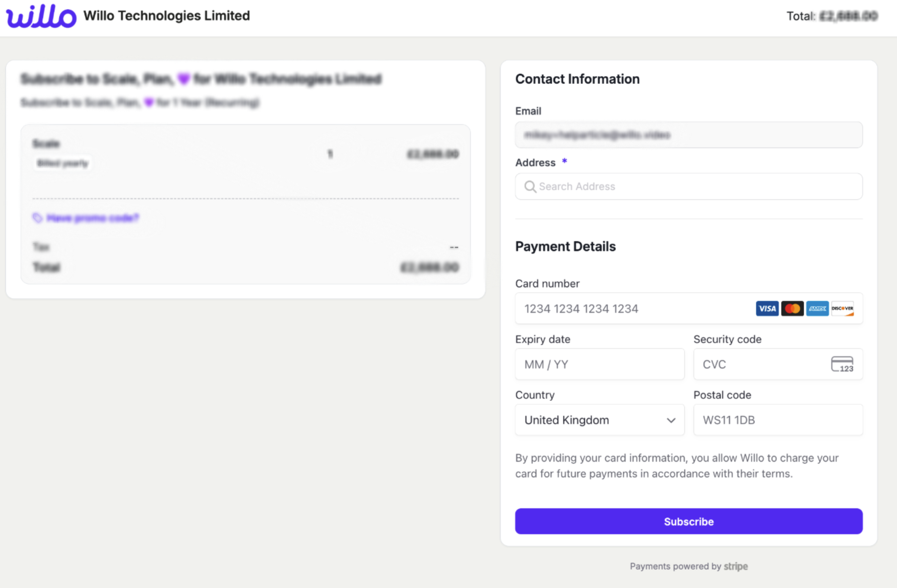This screenshot has height=588, width=897.
Task: Click the address search magnifier icon
Action: (x=530, y=187)
